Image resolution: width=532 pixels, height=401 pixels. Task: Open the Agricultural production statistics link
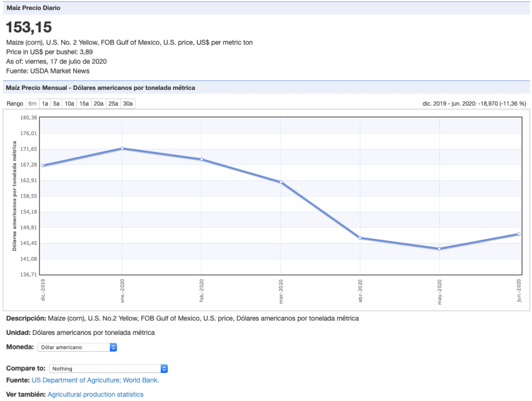click(x=96, y=395)
